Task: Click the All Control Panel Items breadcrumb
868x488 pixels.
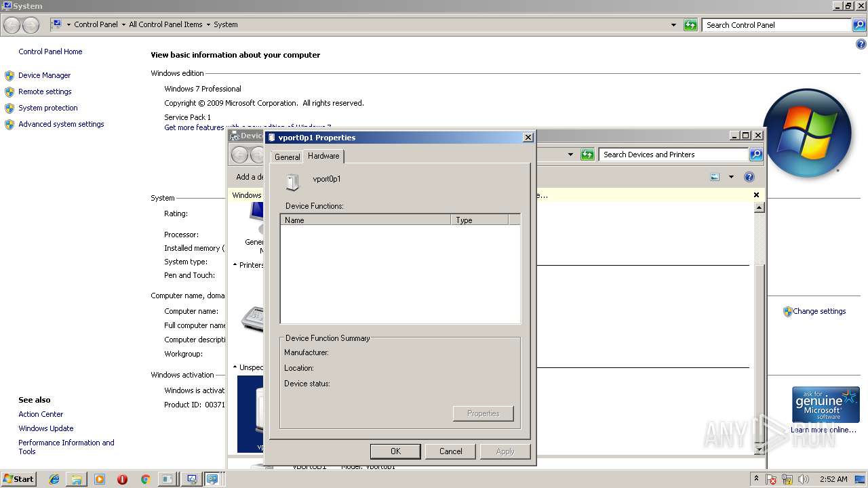Action: (165, 24)
